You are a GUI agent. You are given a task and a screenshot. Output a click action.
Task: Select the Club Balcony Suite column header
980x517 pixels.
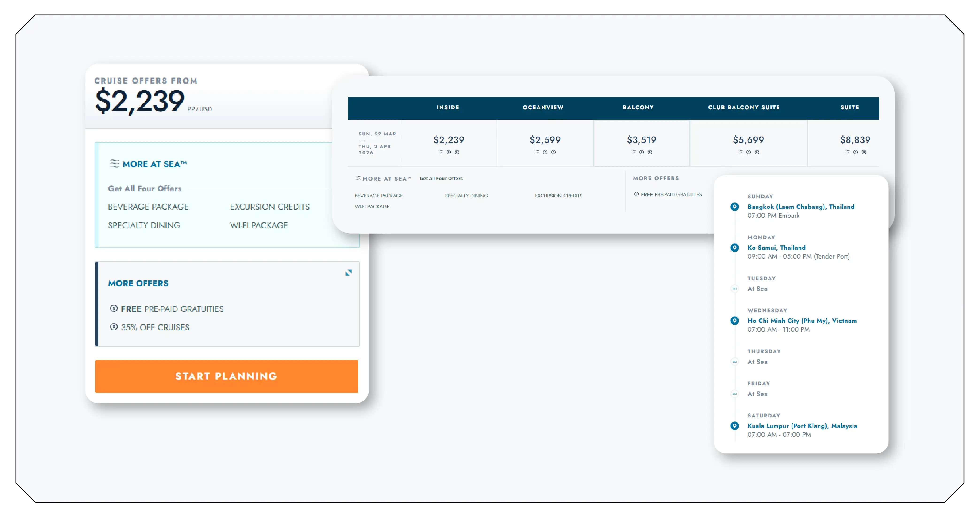pos(744,108)
